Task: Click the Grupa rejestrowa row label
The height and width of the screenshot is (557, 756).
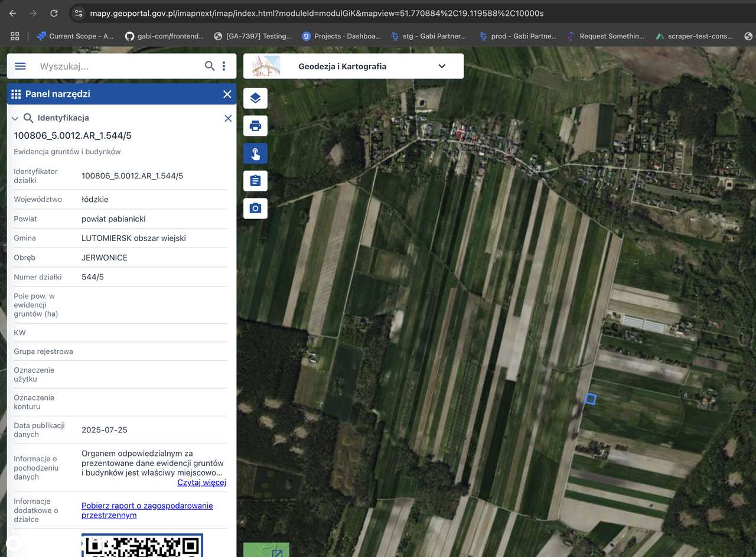Action: (x=44, y=352)
